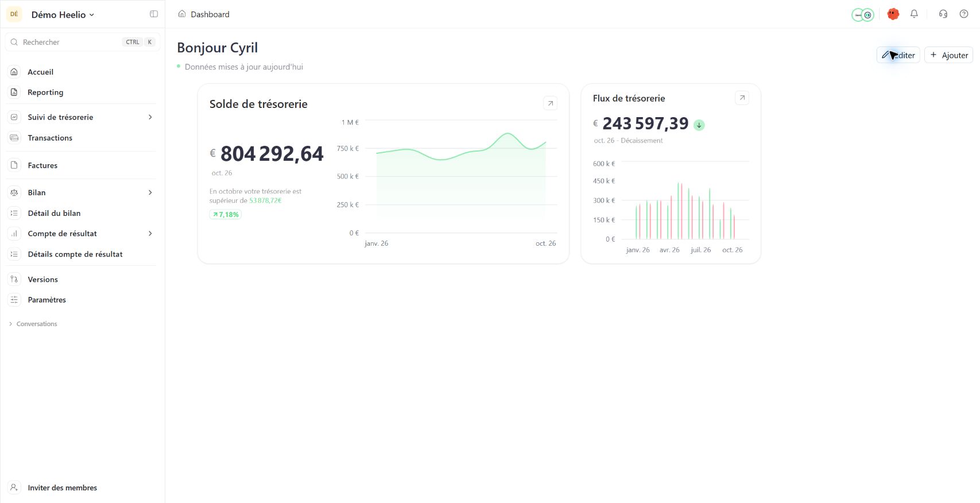This screenshot has height=503, width=980.
Task: Open the help question mark icon
Action: 964,14
